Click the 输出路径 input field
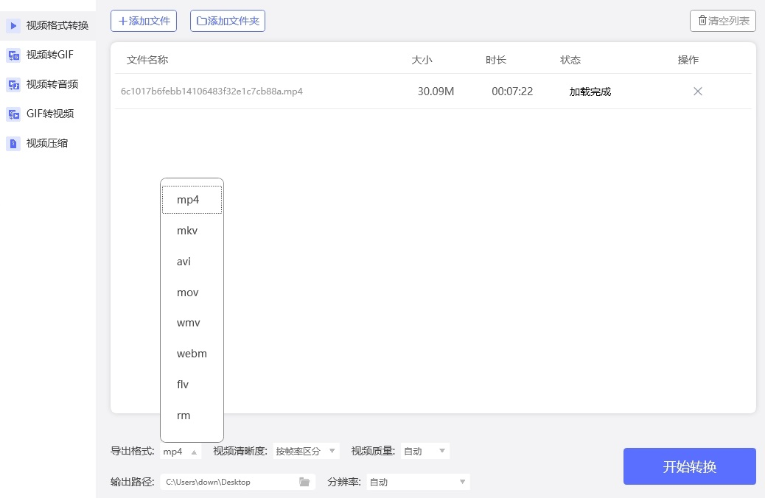765x498 pixels. (238, 482)
